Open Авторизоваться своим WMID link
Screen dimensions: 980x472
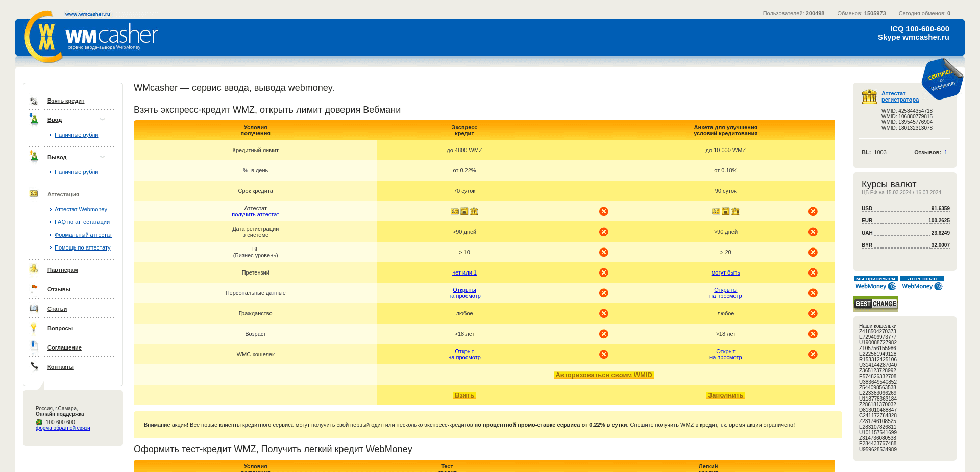(604, 375)
